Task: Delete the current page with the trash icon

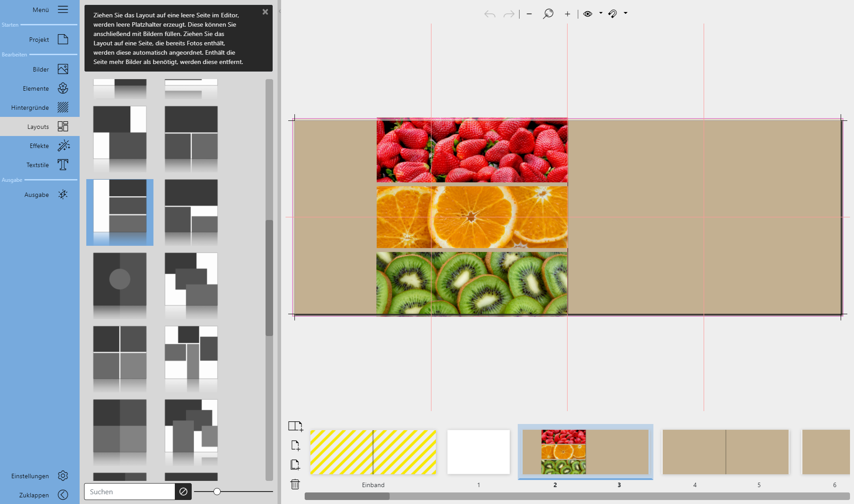Action: coord(295,484)
